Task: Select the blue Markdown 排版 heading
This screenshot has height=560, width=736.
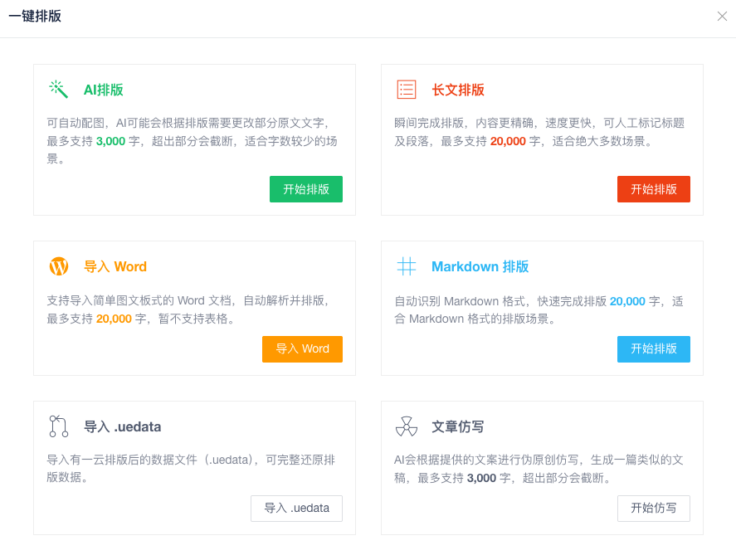Action: click(480, 267)
